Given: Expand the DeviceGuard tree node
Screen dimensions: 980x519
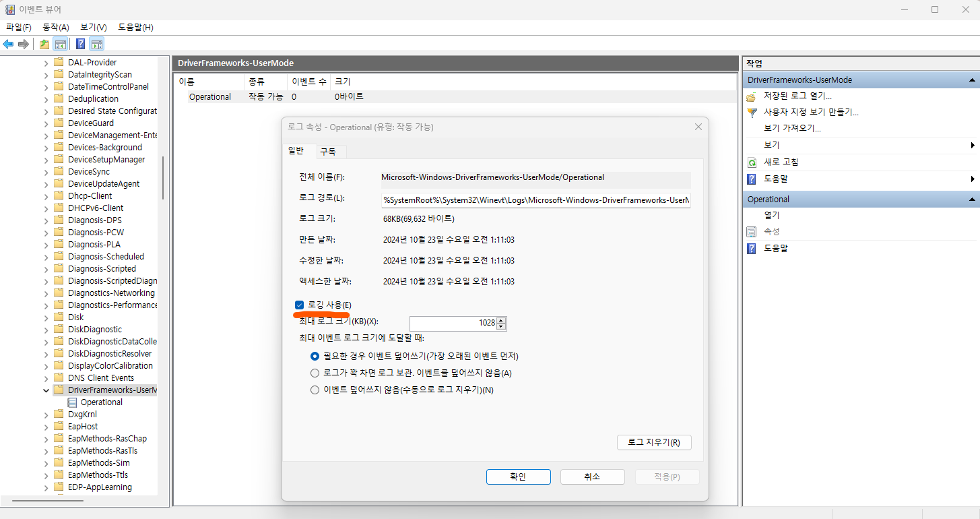Looking at the screenshot, I should [46, 123].
